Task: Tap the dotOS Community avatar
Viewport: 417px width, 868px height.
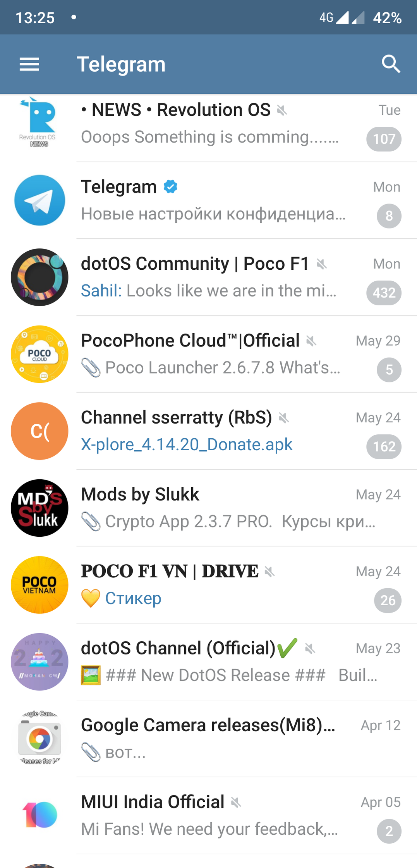Action: 39,277
